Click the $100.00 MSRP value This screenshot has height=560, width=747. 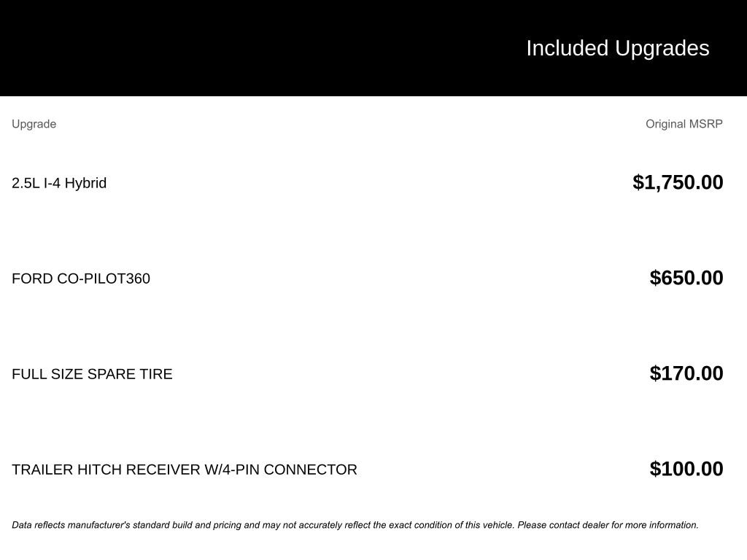point(686,469)
